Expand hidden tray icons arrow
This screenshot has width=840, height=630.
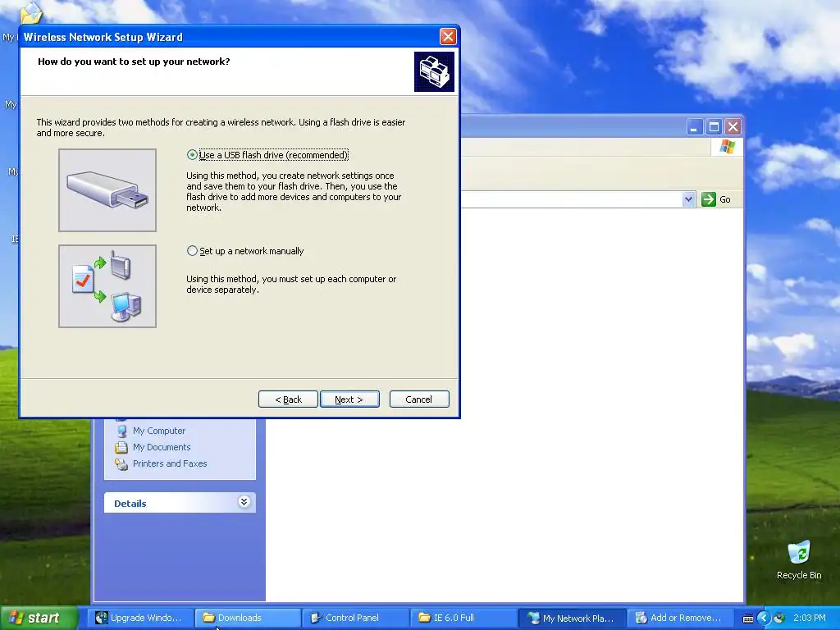(x=764, y=619)
